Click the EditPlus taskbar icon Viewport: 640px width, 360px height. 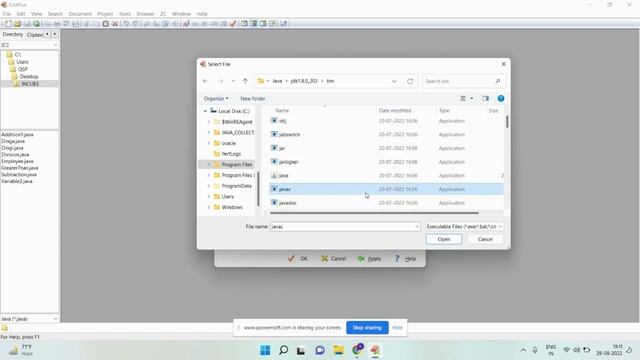[x=375, y=350]
